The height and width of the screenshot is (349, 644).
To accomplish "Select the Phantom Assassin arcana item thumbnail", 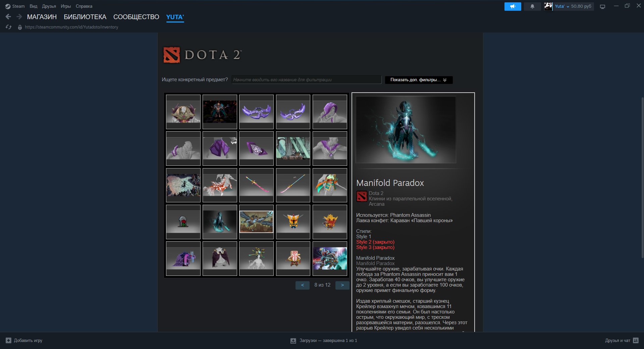I will coord(220,222).
